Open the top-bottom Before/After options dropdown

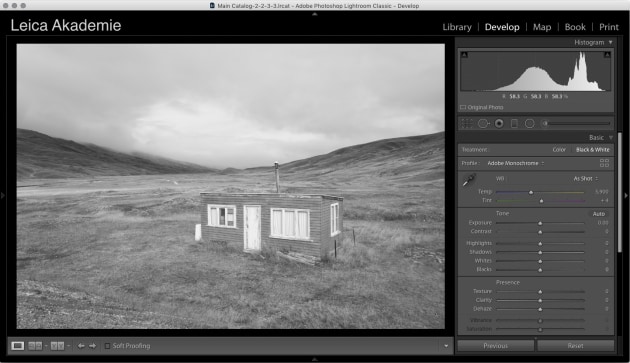(x=68, y=346)
